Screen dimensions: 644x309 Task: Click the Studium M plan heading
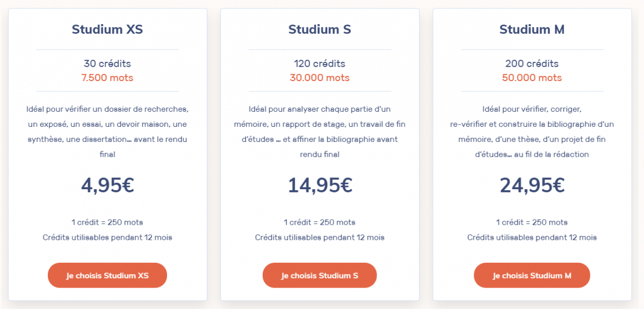pyautogui.click(x=532, y=29)
